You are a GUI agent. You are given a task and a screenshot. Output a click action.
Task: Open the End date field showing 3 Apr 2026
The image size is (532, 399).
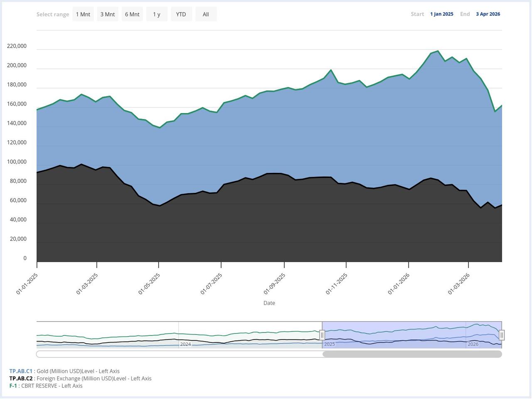coord(488,14)
